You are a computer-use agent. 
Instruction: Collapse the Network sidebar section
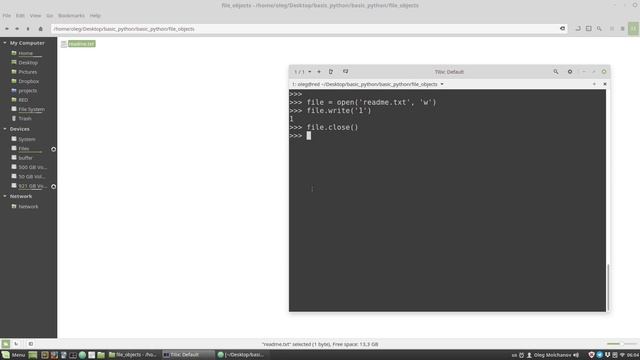tap(5, 196)
